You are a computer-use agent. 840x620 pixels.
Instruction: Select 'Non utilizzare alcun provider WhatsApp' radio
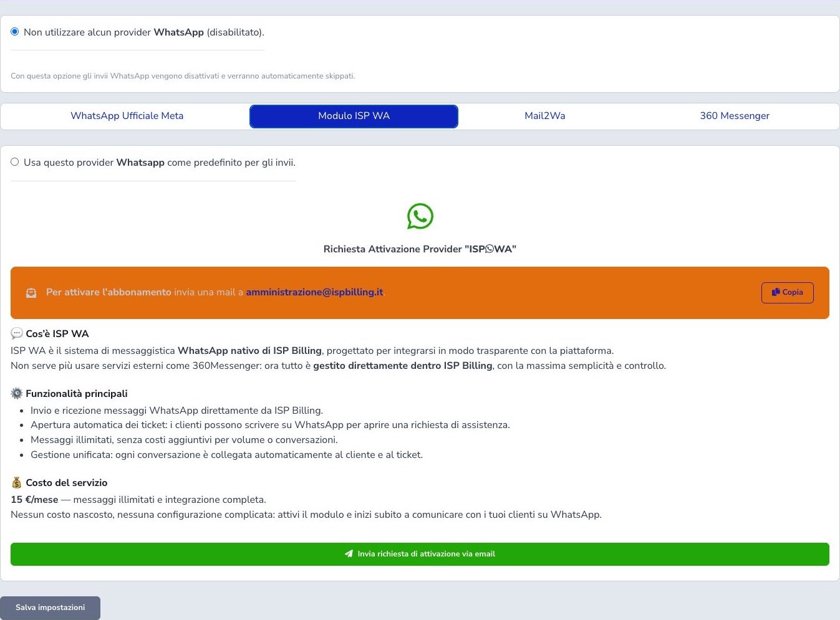[15, 32]
